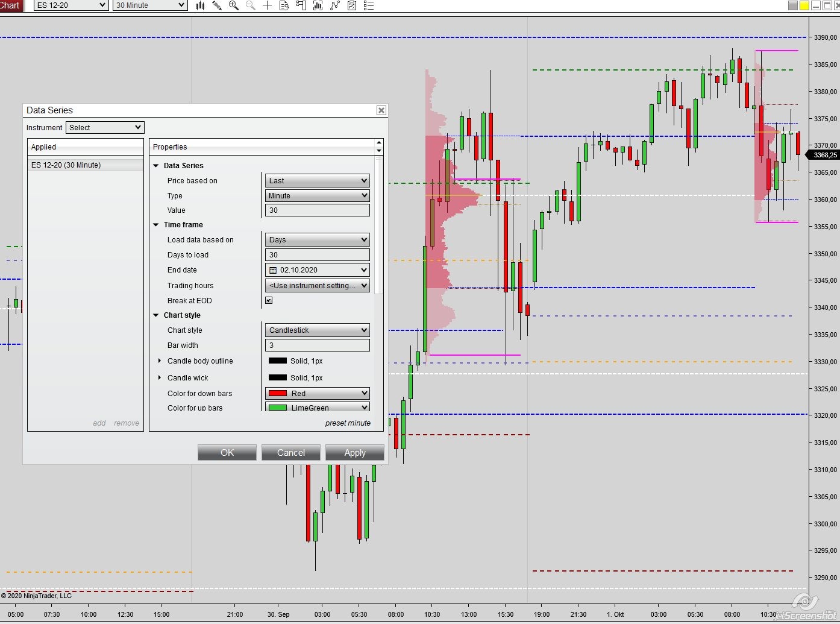Select the Chart tab
This screenshot has width=840, height=624.
coord(11,5)
